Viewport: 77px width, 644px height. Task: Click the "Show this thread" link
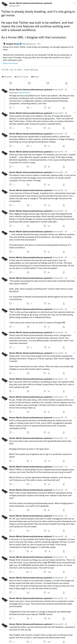10,63
